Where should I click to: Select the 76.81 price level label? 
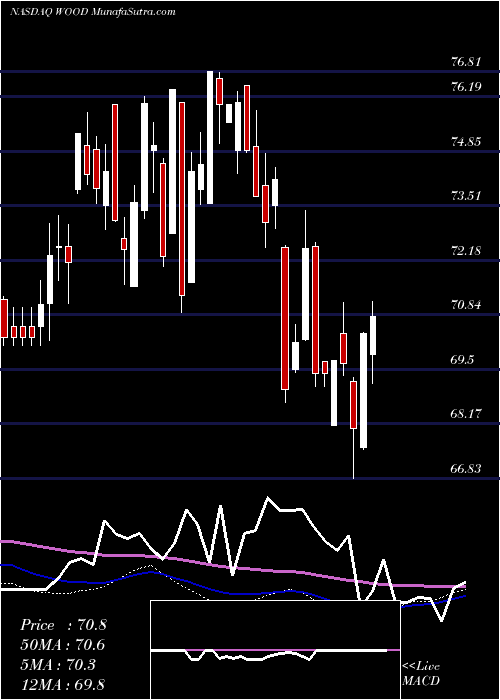(466, 62)
